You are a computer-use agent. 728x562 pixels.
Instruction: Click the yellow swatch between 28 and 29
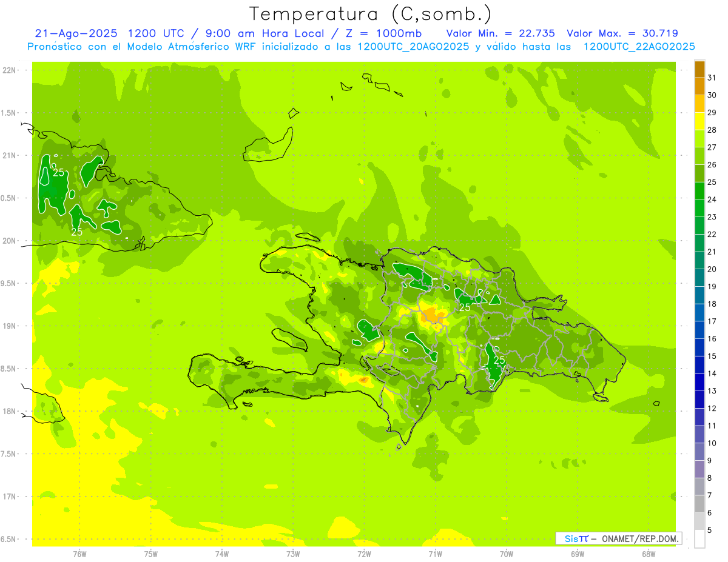699,121
